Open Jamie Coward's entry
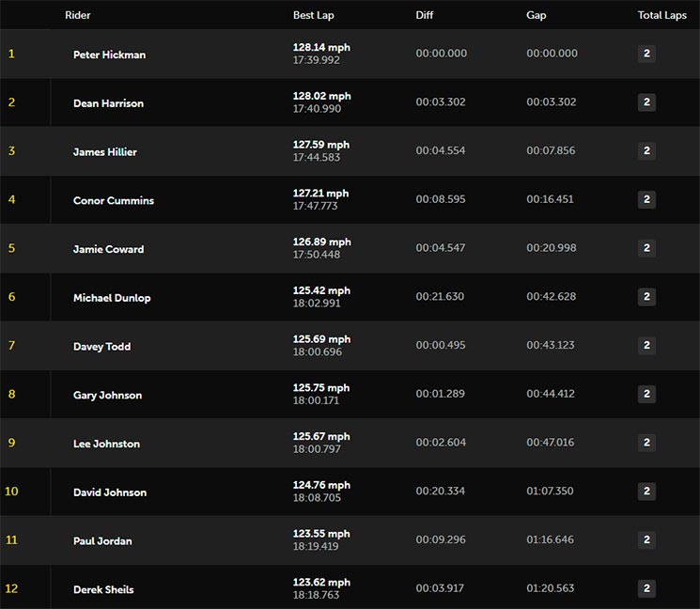 click(x=108, y=249)
